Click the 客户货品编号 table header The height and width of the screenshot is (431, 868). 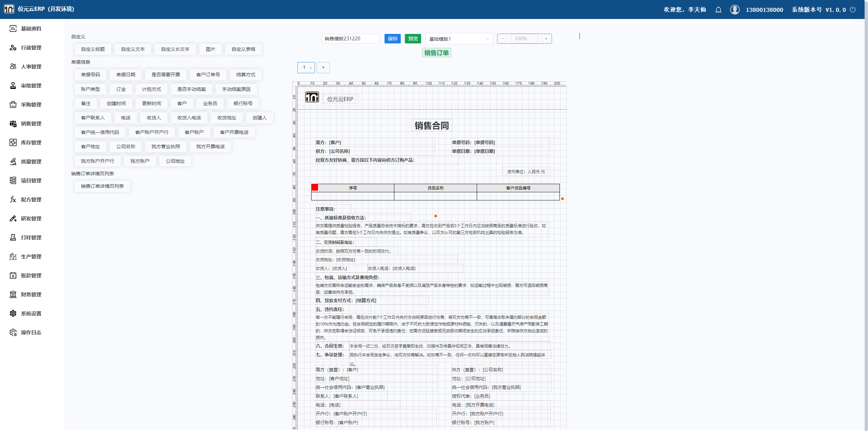pos(518,188)
